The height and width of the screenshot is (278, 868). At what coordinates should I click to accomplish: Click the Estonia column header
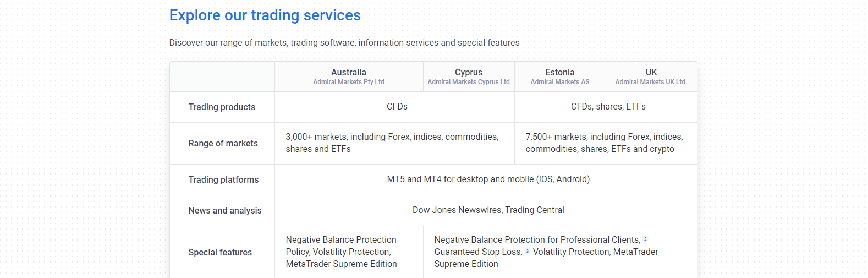click(x=560, y=72)
